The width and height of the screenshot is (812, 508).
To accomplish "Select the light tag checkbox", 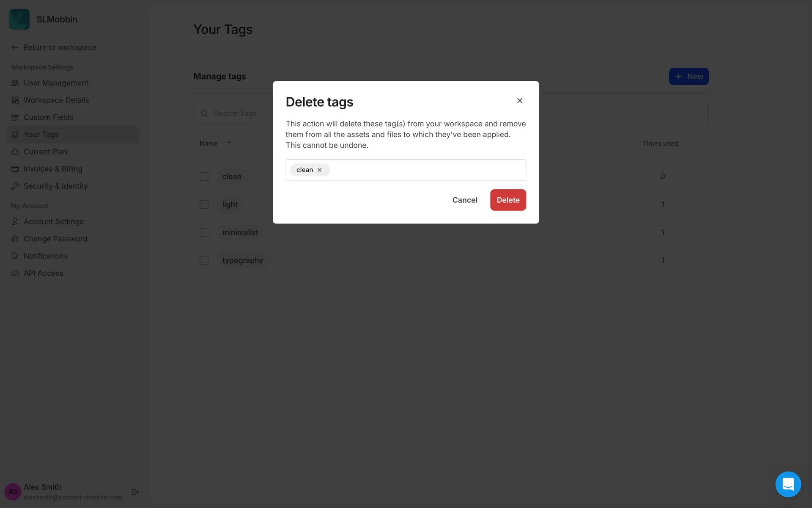I will (204, 204).
